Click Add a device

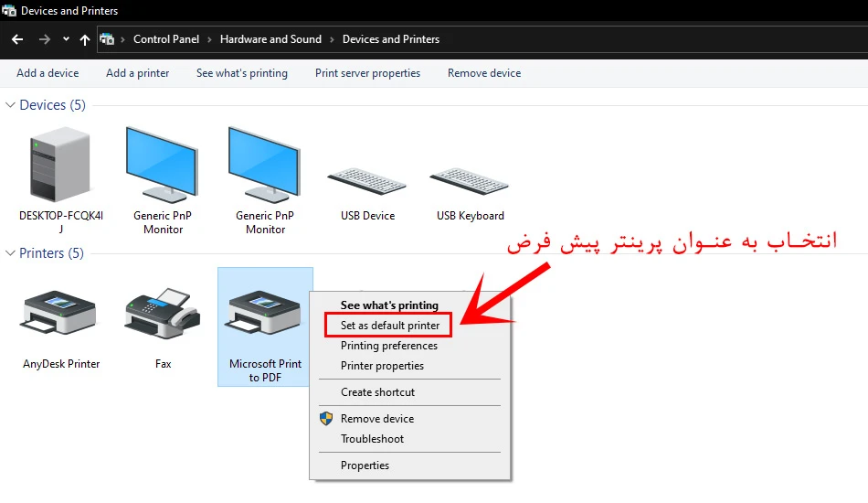[48, 73]
